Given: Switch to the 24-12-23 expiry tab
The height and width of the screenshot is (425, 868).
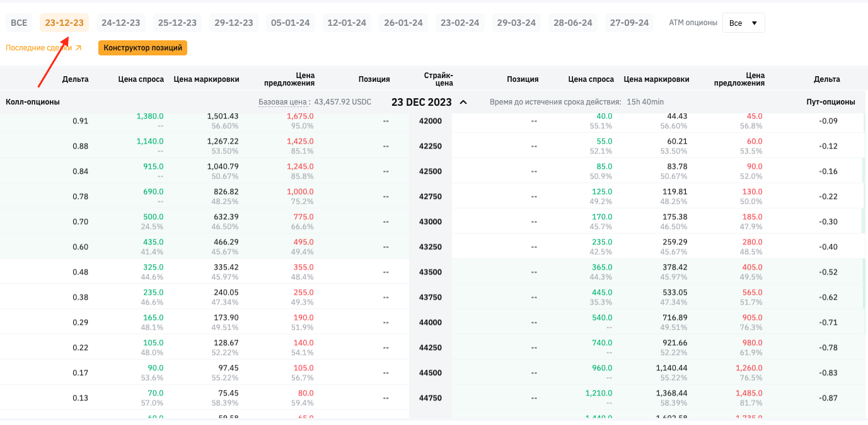Looking at the screenshot, I should 120,23.
